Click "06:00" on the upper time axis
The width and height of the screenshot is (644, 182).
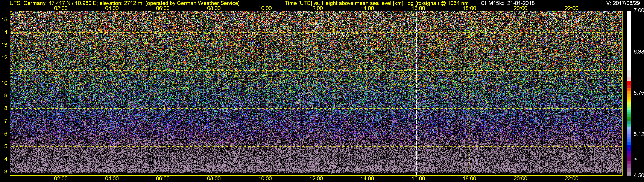163,8
